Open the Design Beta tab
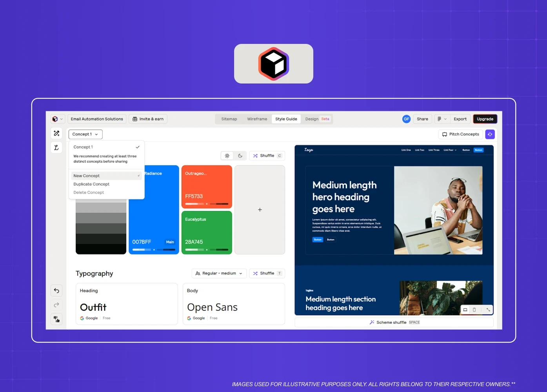547x392 pixels. pyautogui.click(x=317, y=119)
